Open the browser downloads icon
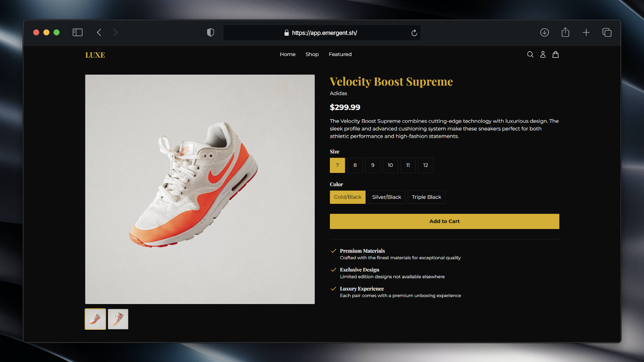Image resolution: width=644 pixels, height=362 pixels. [545, 33]
